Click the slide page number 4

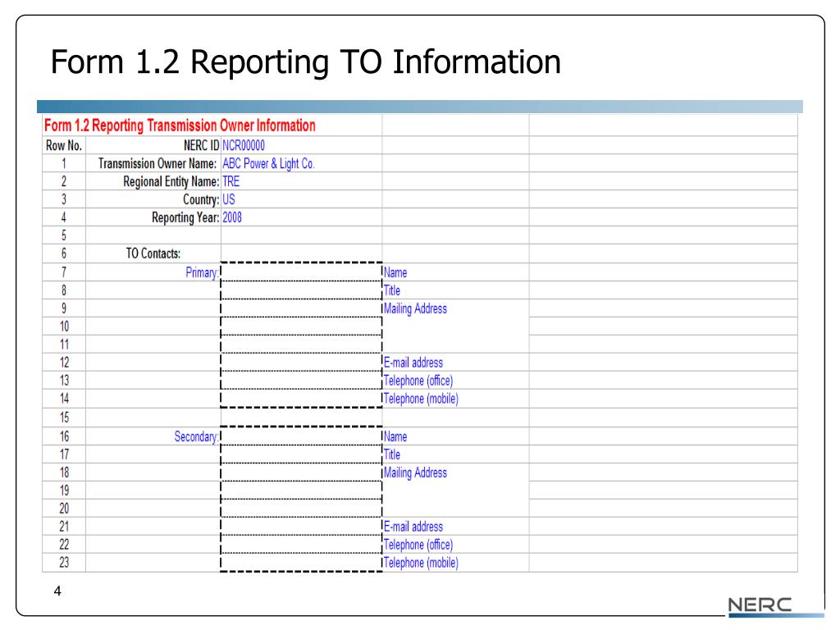click(x=58, y=591)
